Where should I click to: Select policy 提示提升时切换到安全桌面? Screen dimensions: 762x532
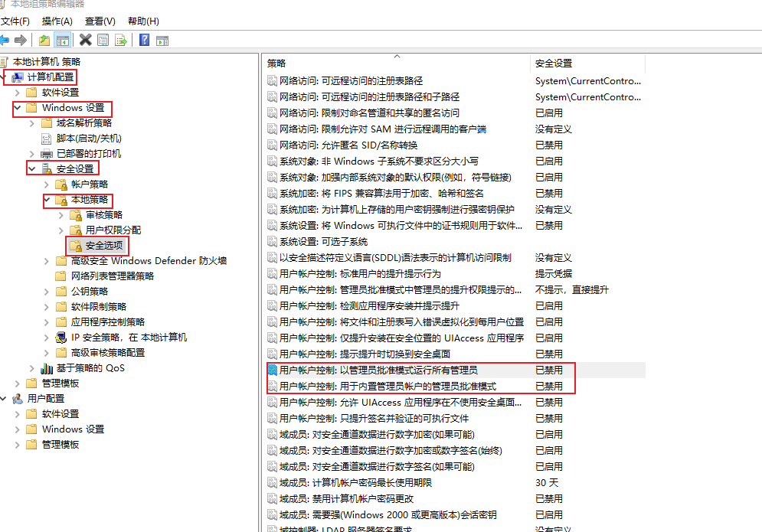click(365, 354)
